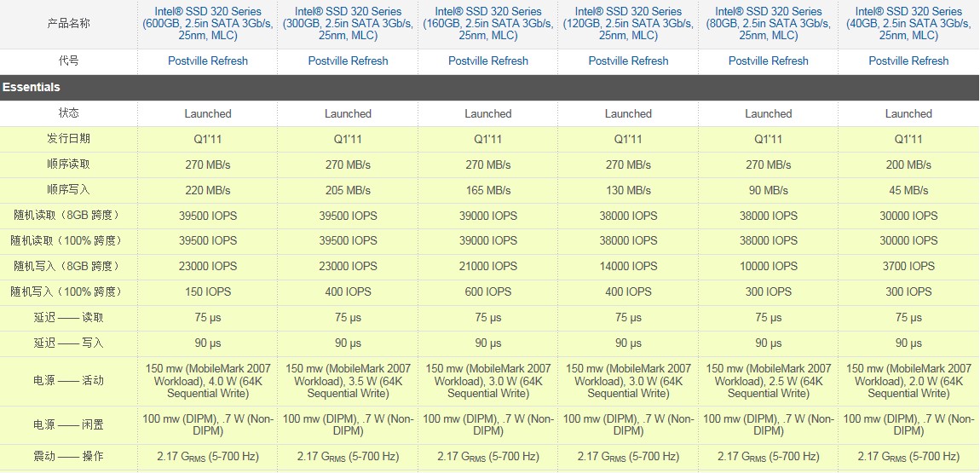Select the 发行日期 row label
980x473 pixels.
[68, 139]
